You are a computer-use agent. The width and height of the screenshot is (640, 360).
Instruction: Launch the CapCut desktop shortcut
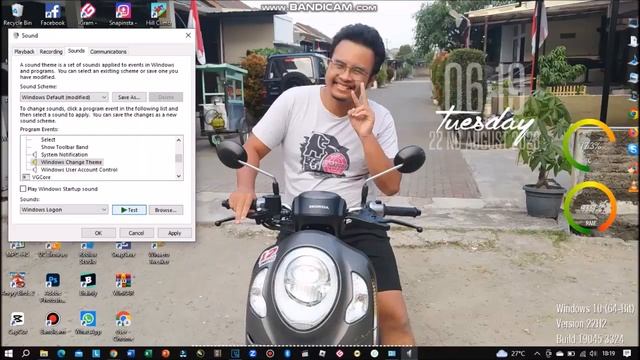[x=18, y=323]
